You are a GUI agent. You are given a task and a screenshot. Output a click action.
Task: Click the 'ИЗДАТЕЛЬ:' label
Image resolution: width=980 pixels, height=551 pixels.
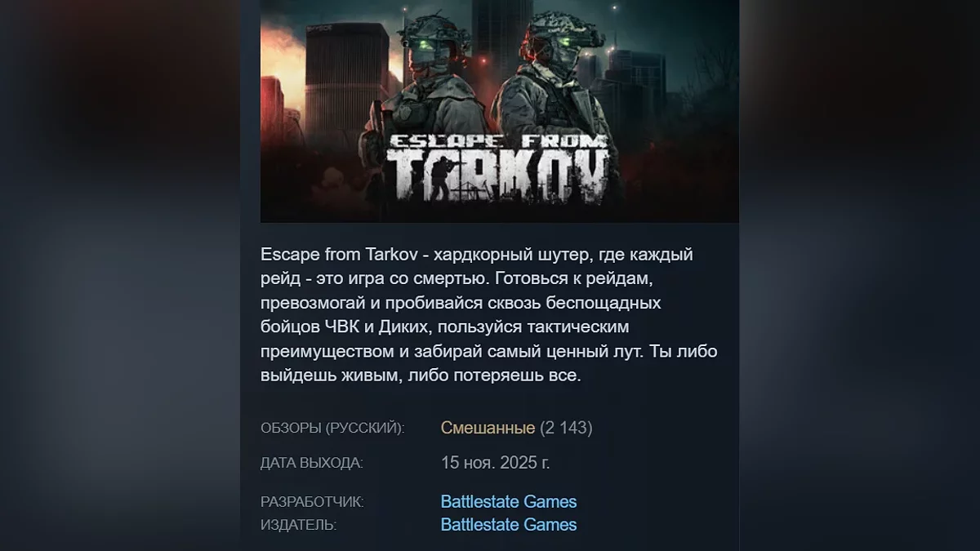tap(298, 525)
